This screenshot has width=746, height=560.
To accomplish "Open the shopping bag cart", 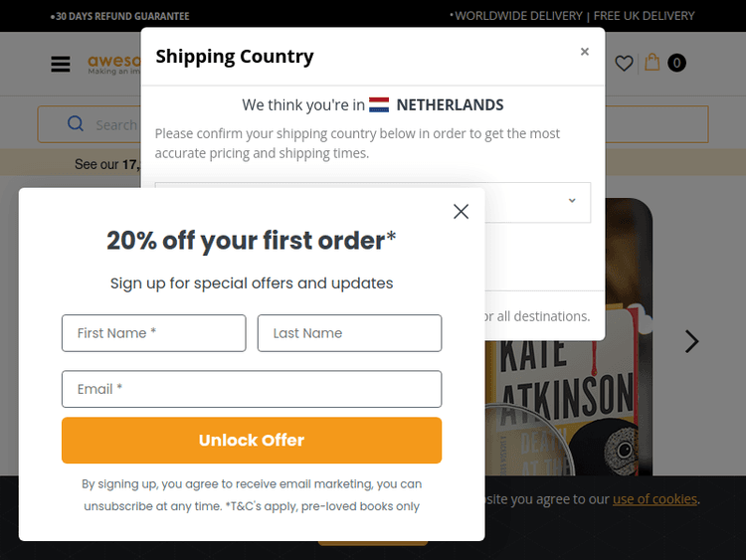I will pos(653,63).
